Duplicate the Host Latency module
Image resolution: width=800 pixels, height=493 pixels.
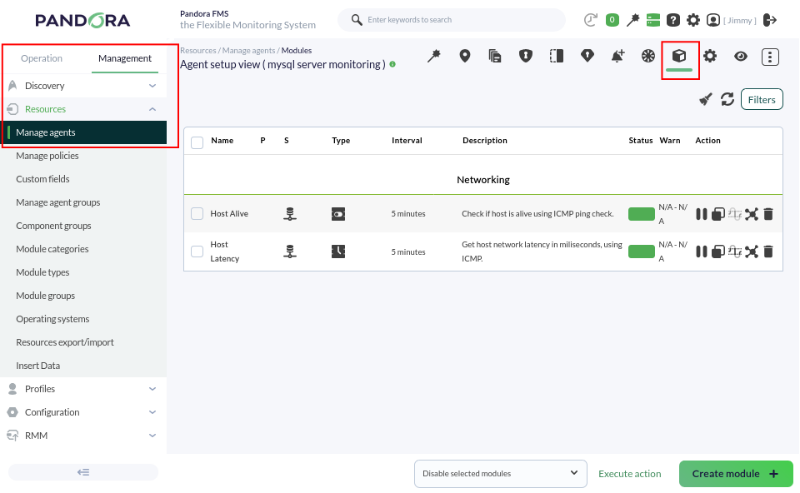tap(718, 251)
